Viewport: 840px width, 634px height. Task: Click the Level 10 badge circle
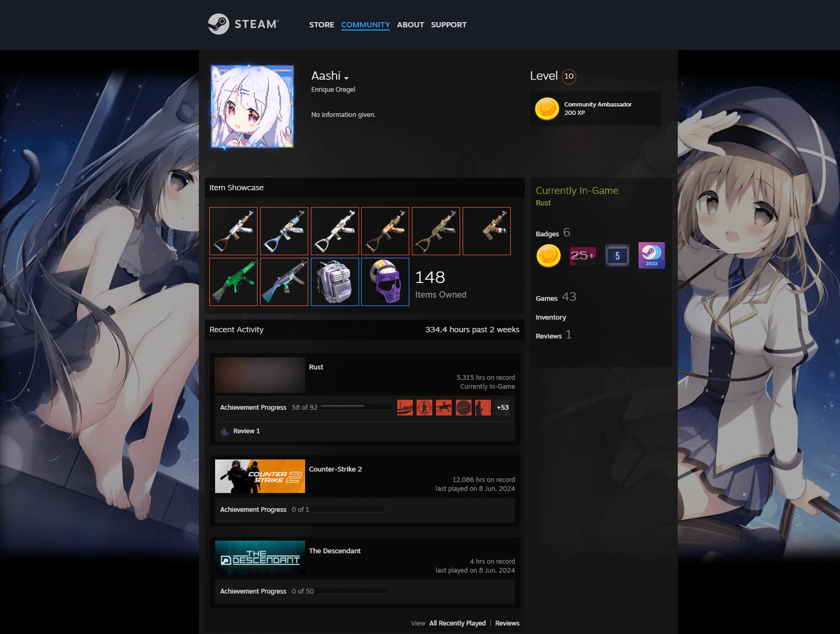(x=569, y=76)
